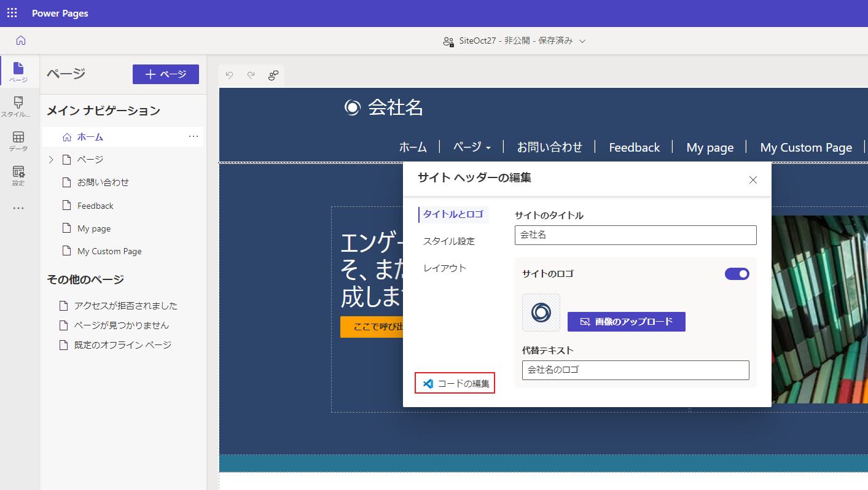
Task: Open the app launcher waffle icon
Action: pos(12,13)
